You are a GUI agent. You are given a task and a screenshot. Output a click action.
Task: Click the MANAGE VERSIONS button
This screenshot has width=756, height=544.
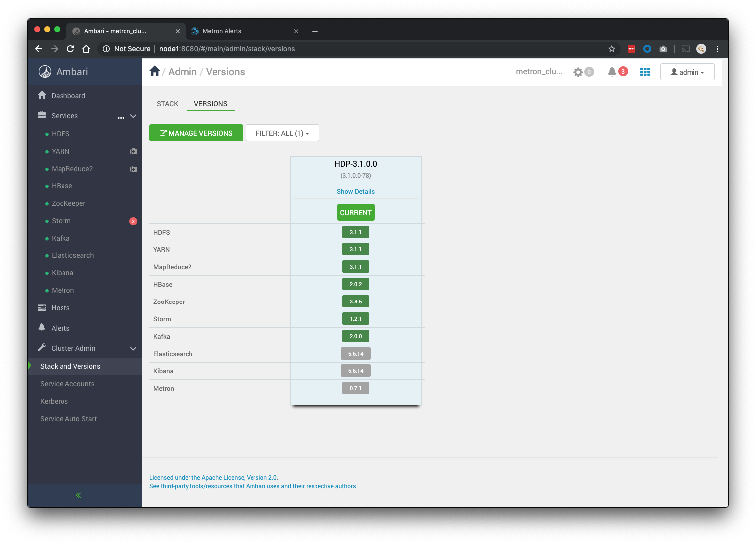click(196, 133)
